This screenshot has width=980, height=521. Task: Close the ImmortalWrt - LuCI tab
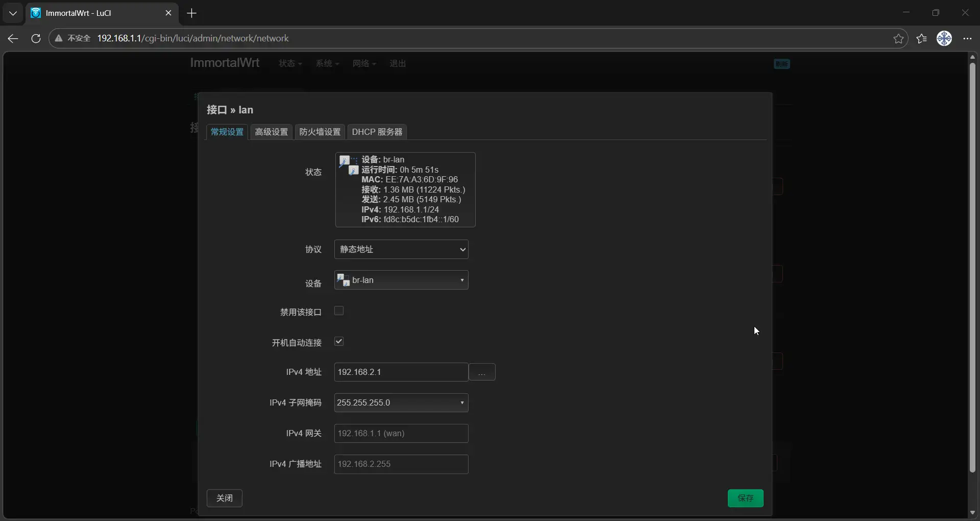click(168, 13)
